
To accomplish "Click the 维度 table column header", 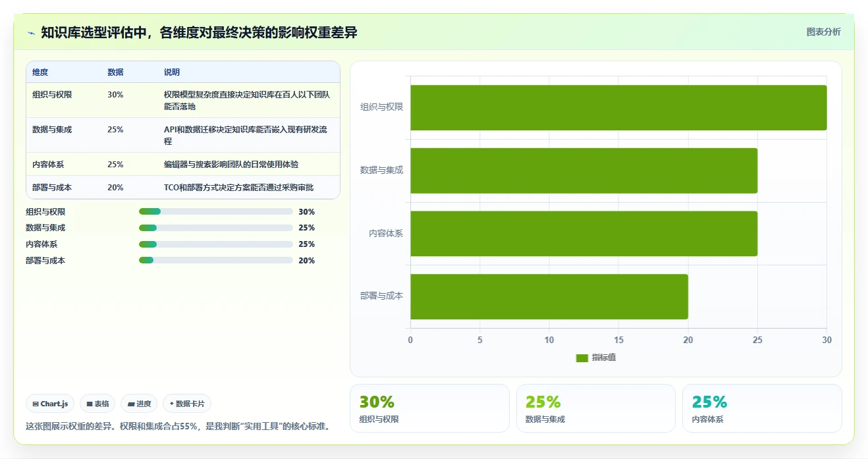I will 40,72.
